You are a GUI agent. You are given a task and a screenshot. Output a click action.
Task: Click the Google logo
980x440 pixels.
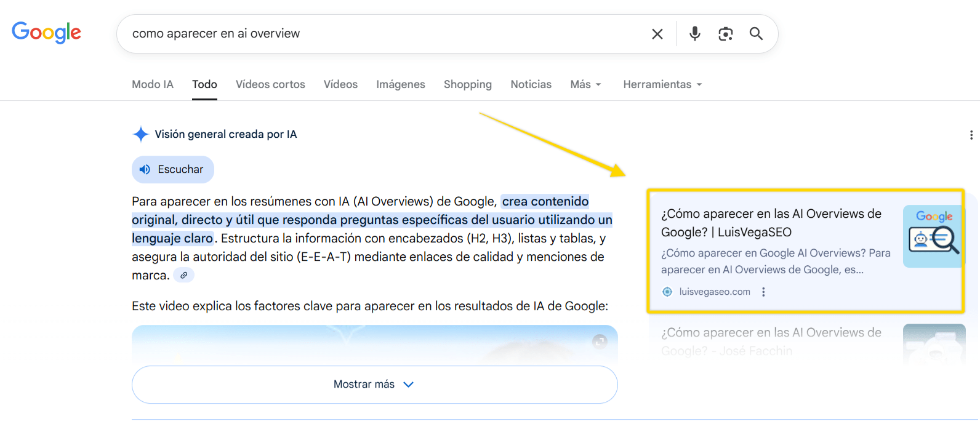[x=46, y=33]
